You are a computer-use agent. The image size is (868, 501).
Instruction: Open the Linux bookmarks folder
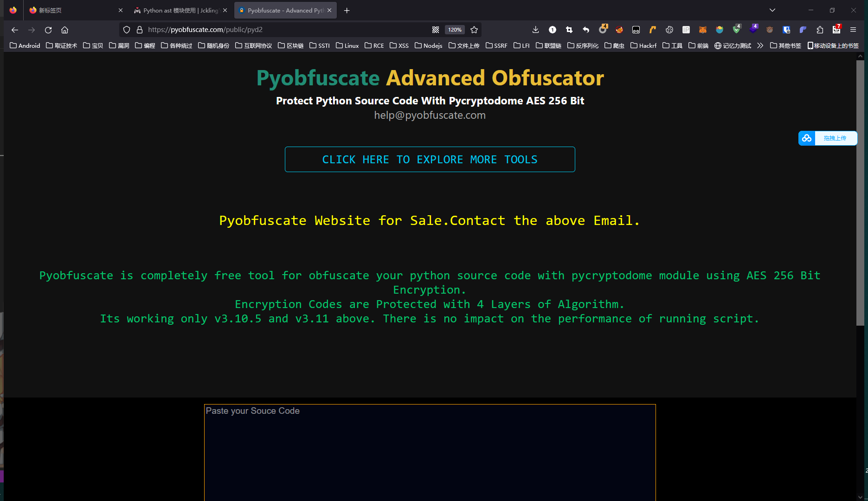347,45
